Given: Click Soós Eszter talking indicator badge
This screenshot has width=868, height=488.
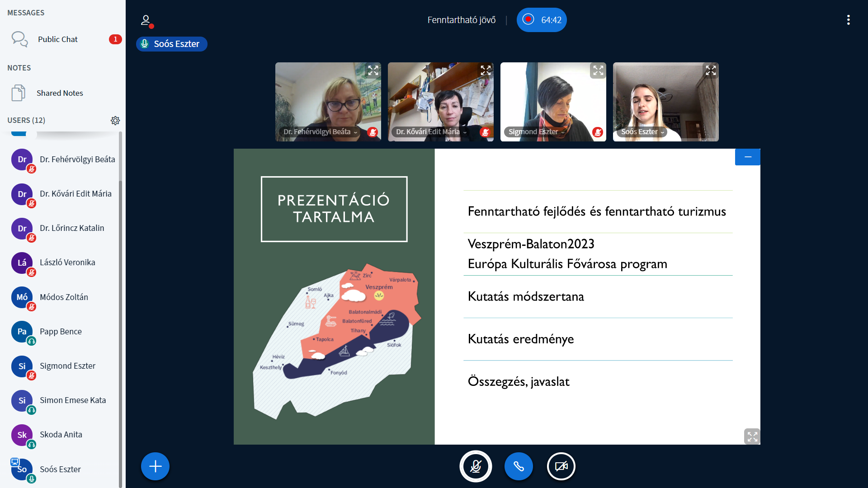Looking at the screenshot, I should tap(171, 44).
